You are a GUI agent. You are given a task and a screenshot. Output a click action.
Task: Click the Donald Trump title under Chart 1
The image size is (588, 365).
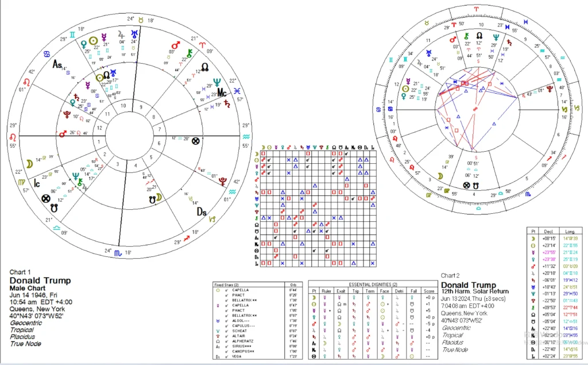(40, 281)
